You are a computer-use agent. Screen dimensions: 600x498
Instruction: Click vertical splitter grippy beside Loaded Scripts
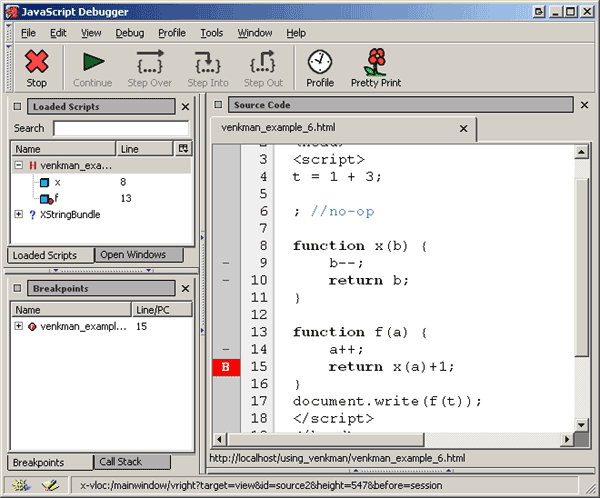pos(202,237)
